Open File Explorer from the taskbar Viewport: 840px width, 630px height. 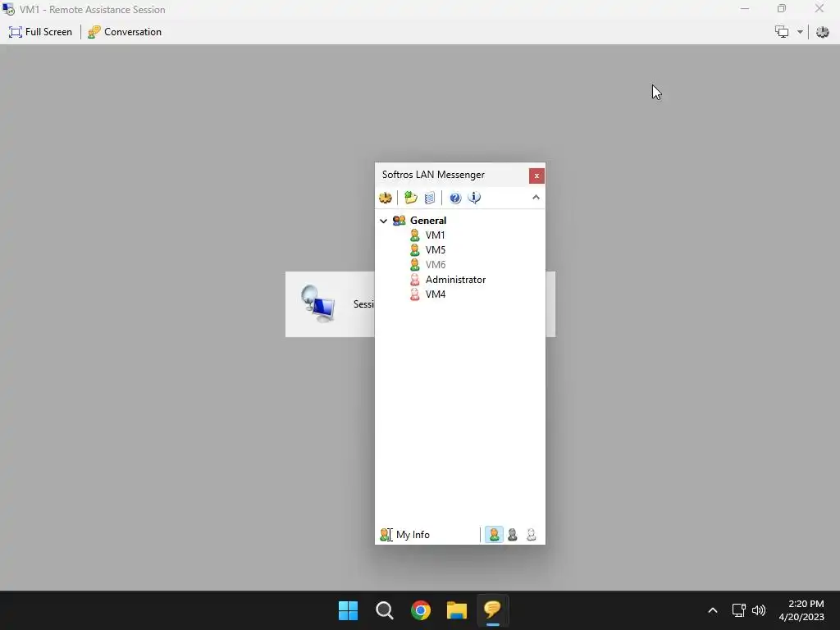456,610
